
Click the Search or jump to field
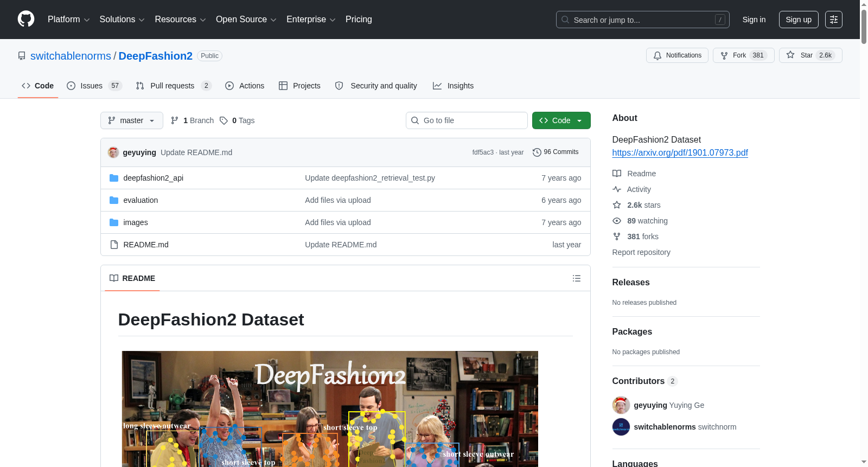pos(643,20)
